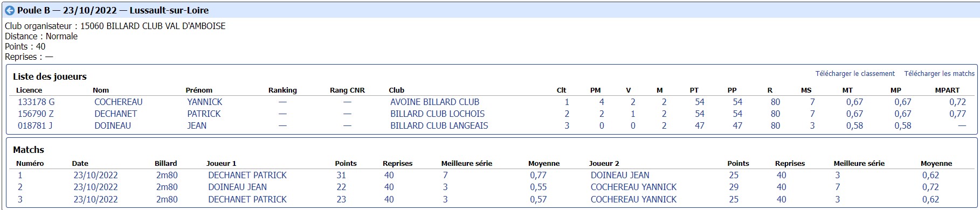
Task: Select COCHEREAU YANNICK in match 3 row
Action: (x=633, y=199)
